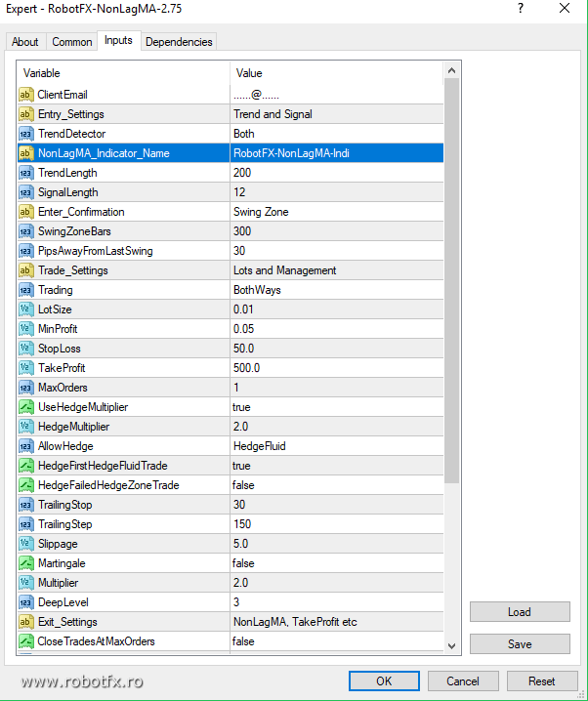This screenshot has width=588, height=701.
Task: Click the integer icon beside MaxOrders
Action: (26, 388)
